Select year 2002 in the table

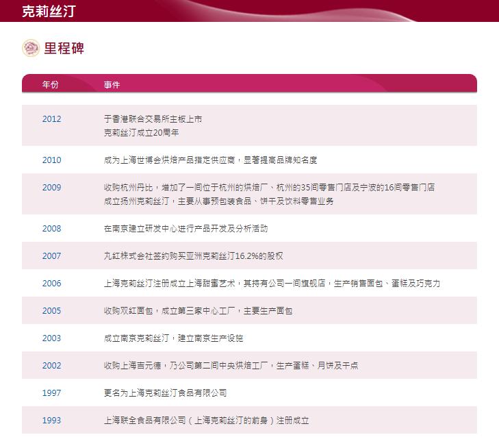51,365
